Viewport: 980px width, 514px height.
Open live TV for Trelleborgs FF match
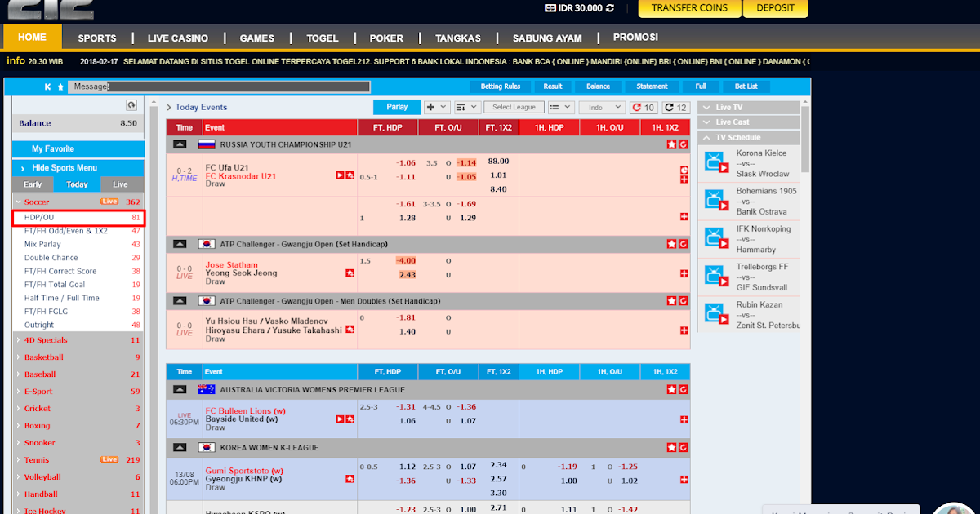716,277
